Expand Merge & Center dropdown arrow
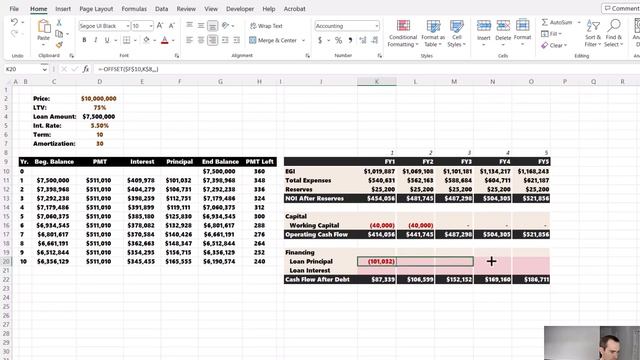 click(303, 40)
